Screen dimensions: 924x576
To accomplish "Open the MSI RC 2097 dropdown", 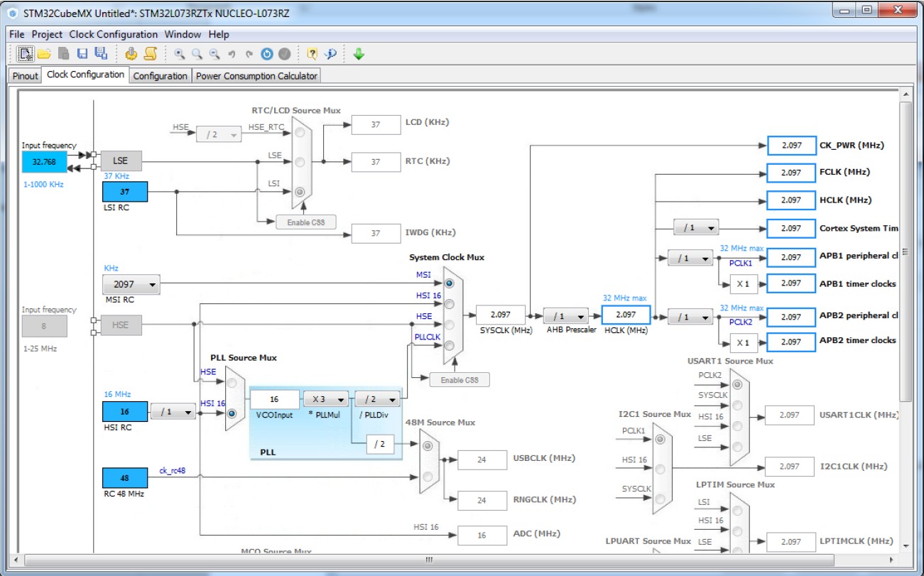I will (131, 286).
